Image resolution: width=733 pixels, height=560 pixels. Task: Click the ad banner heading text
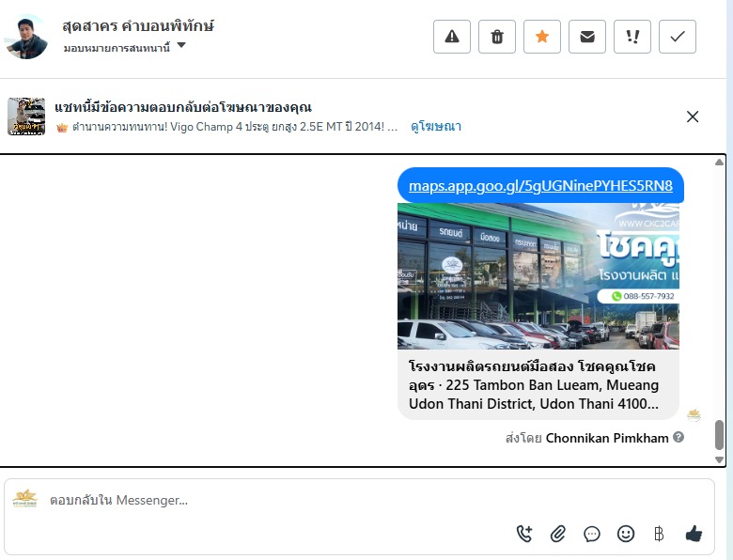(183, 107)
